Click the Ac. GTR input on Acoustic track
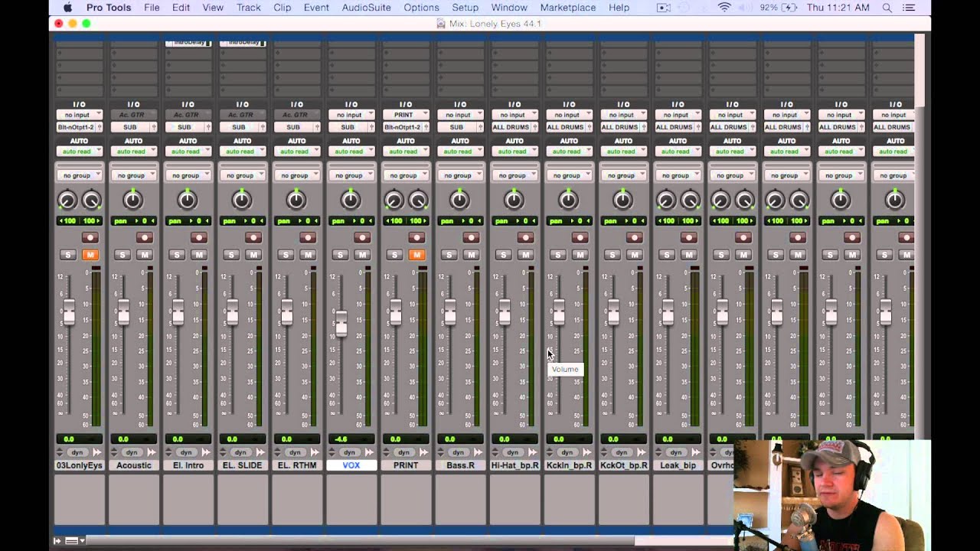Image resolution: width=980 pixels, height=551 pixels. coord(133,116)
